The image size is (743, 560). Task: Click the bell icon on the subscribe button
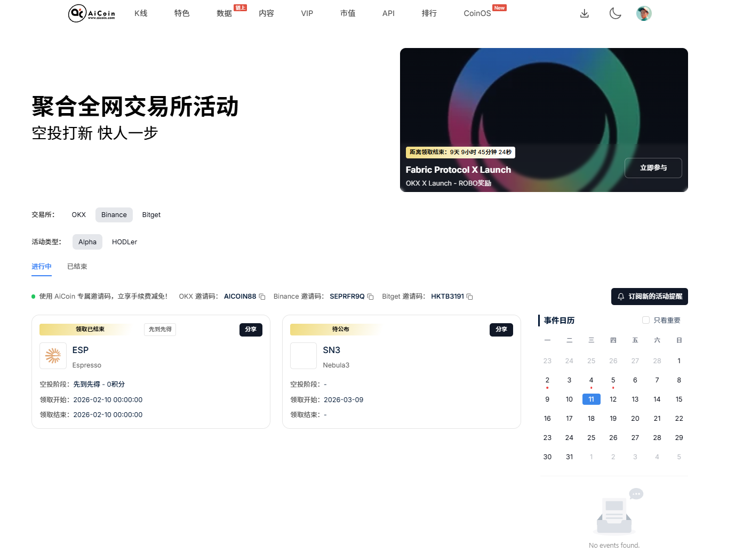coord(620,297)
